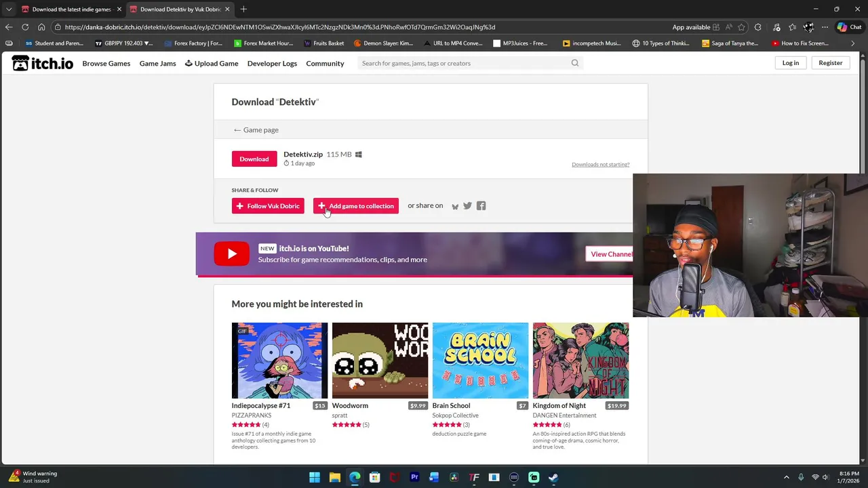Open Game Jams menu item

click(x=157, y=63)
